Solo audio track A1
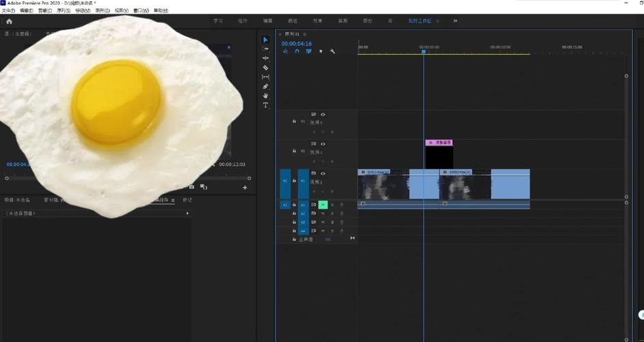Image resolution: width=644 pixels, height=342 pixels. pos(332,205)
